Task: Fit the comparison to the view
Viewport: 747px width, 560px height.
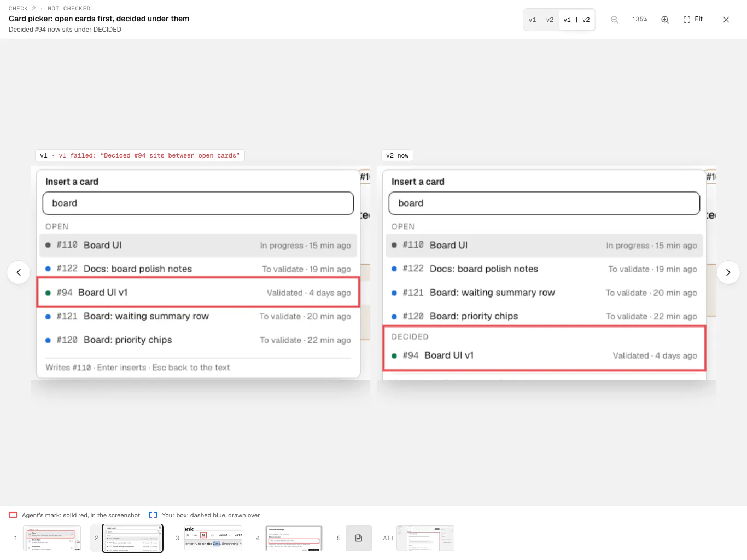Action: (x=693, y=20)
